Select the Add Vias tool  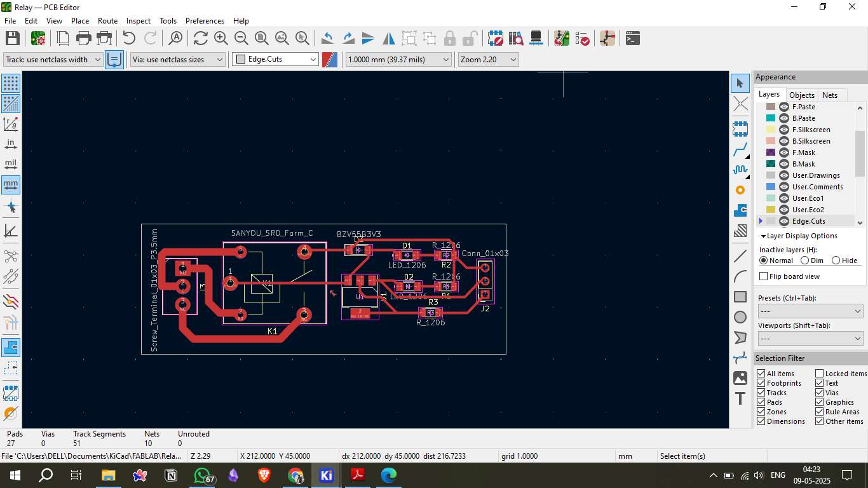coord(740,190)
